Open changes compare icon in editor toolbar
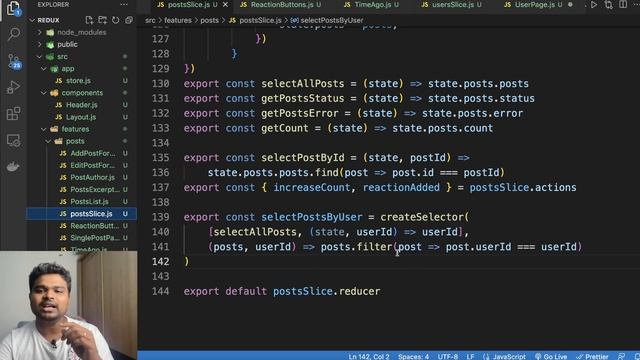 click(609, 5)
